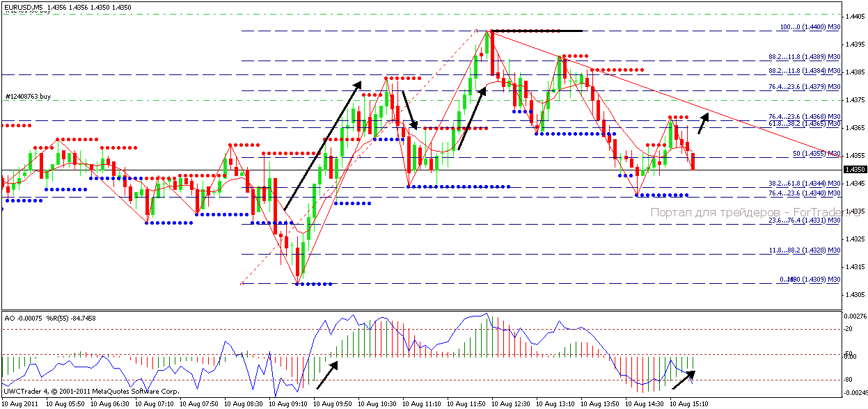Select the 23.6...76.4 (1.4331) M30 level label
Image resolution: width=868 pixels, height=409 pixels.
tap(805, 220)
